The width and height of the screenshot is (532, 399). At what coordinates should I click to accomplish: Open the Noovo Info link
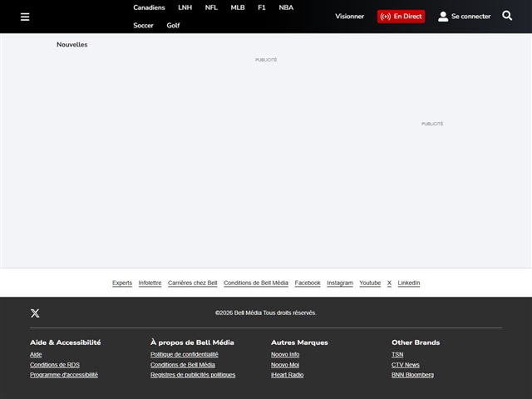tap(285, 355)
